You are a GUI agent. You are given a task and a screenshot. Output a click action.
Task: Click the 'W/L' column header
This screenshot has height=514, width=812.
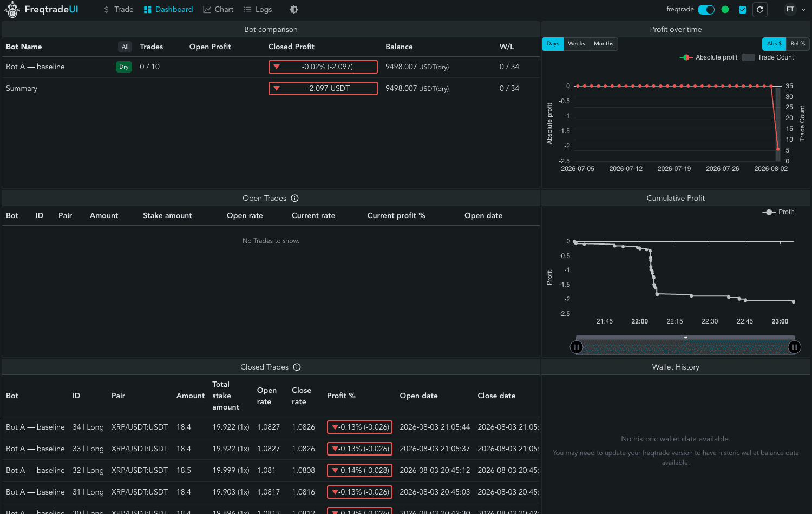[x=507, y=47]
